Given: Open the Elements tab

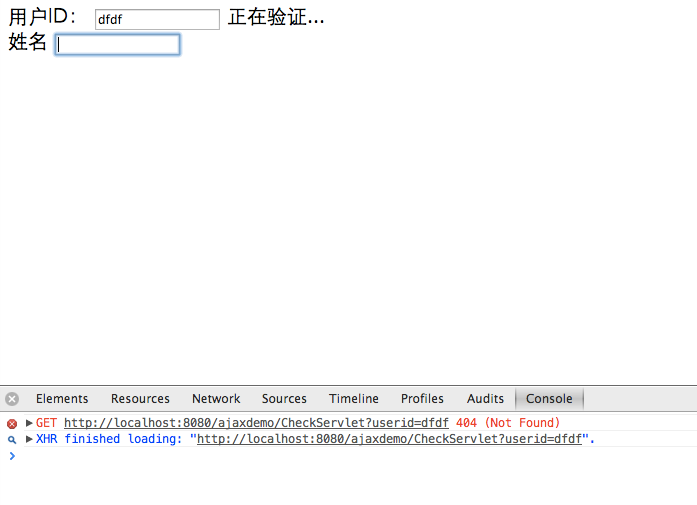Looking at the screenshot, I should 62,399.
